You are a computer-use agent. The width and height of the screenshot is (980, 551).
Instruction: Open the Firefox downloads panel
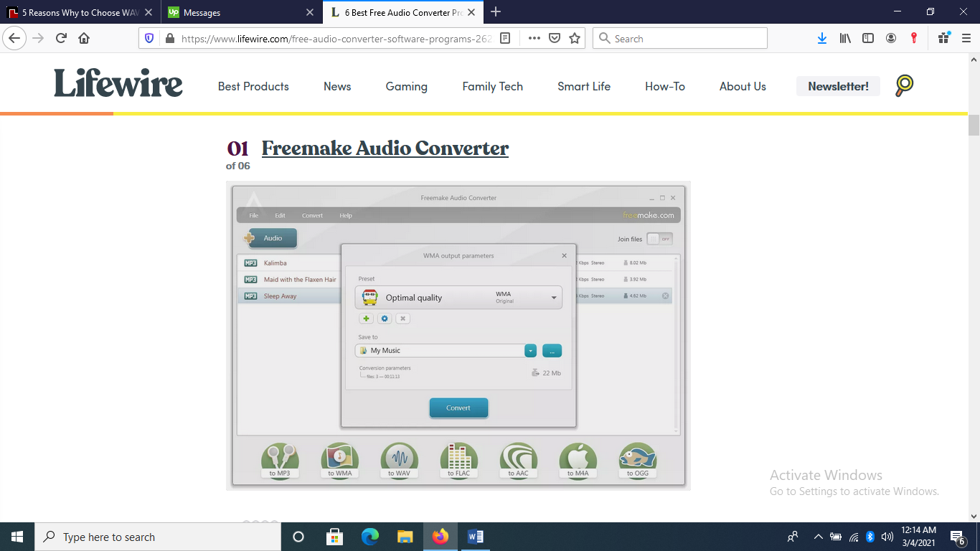click(822, 39)
